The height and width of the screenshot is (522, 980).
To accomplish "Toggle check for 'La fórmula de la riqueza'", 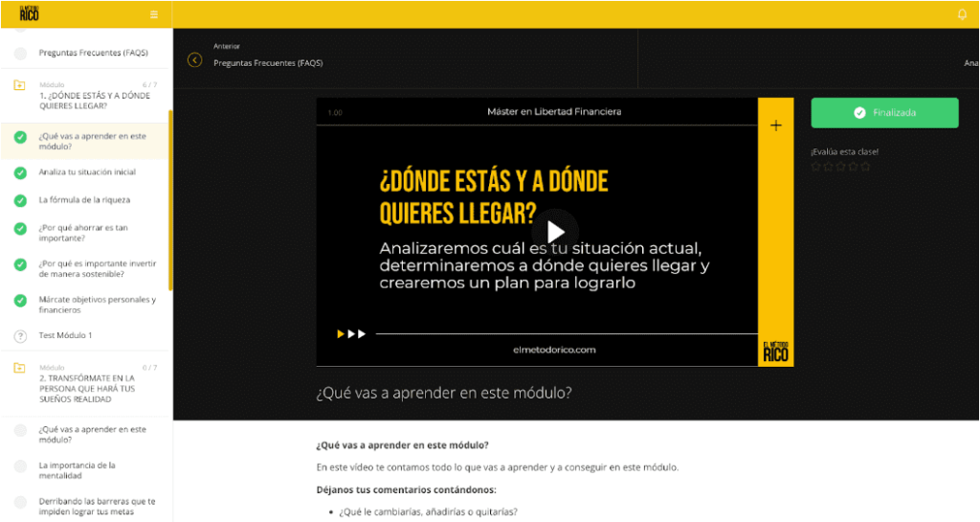I will [x=21, y=201].
